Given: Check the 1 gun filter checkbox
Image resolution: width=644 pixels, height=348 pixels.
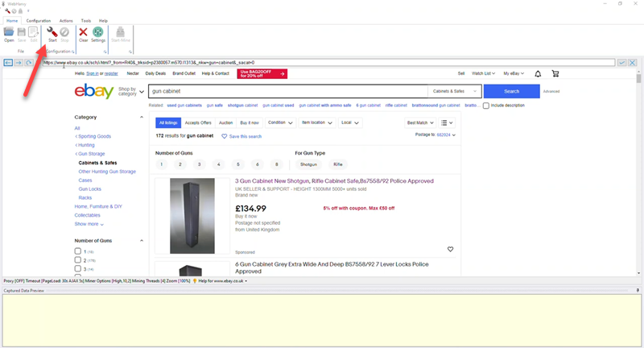Looking at the screenshot, I should coord(78,252).
